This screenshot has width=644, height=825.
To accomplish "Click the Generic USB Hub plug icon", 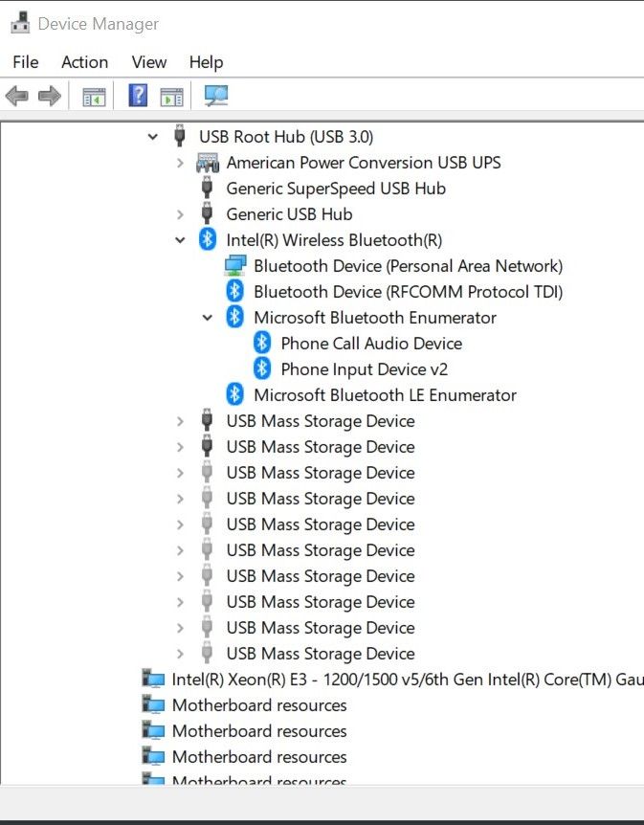I will point(207,213).
